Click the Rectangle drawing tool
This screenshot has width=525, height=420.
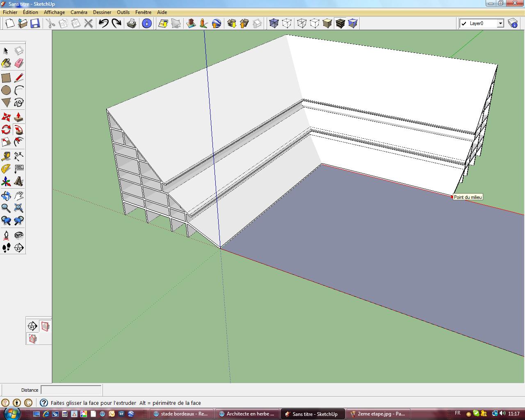tap(6, 78)
